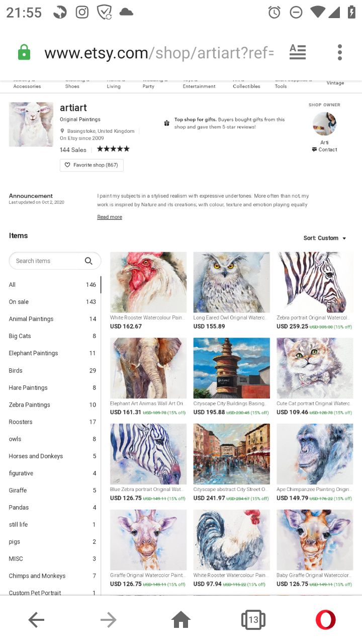Click the shop owner Arti avatar
This screenshot has height=644, width=362.
pos(324,124)
